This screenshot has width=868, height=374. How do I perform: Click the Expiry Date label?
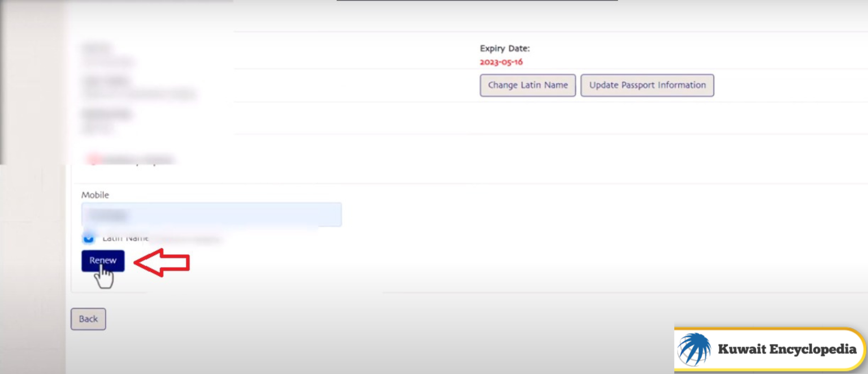point(505,49)
